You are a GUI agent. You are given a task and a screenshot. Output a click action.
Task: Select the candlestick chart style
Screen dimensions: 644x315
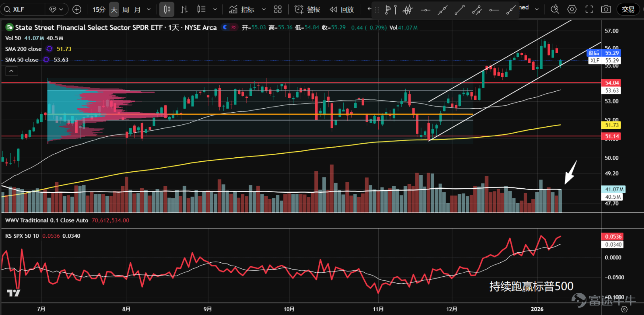pos(167,9)
